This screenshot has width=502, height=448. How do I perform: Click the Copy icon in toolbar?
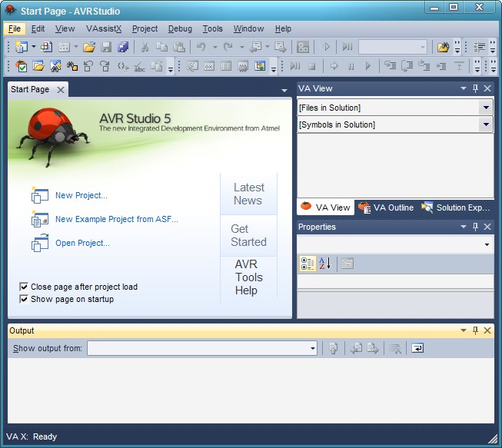[161, 47]
